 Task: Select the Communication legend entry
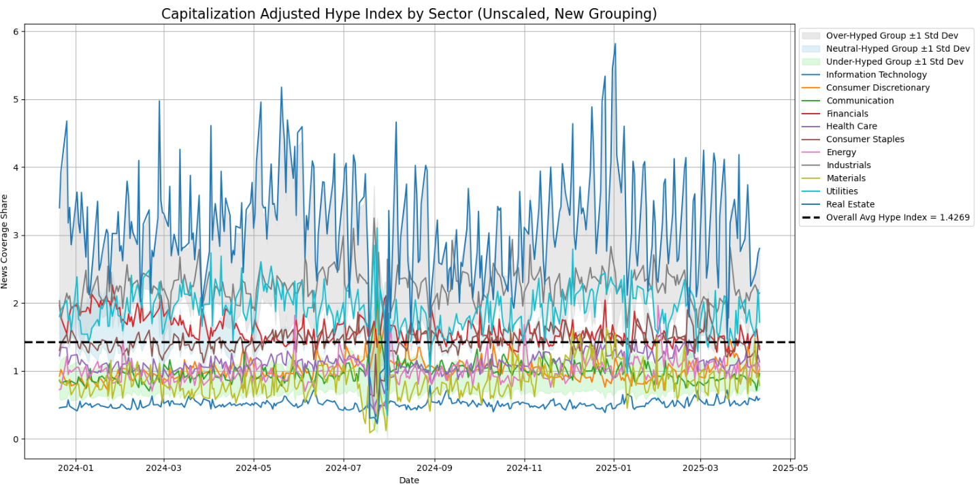(860, 101)
